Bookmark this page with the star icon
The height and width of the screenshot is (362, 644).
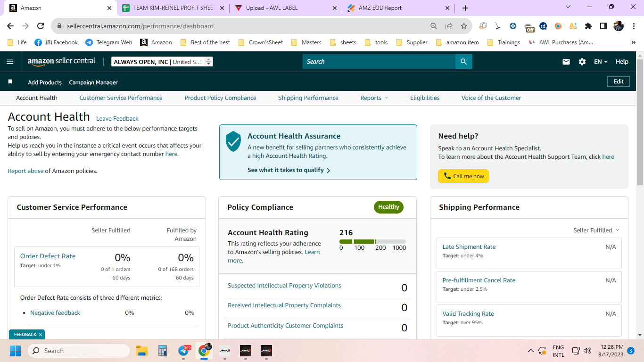(x=464, y=26)
